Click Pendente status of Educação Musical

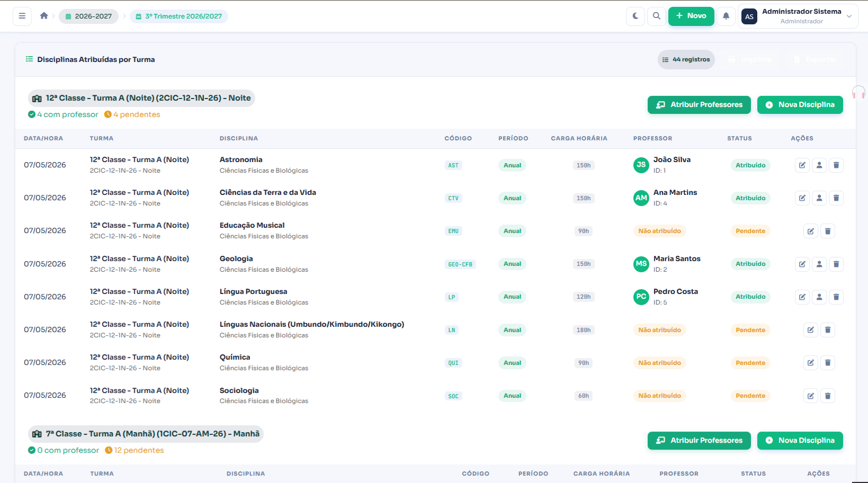[750, 231]
